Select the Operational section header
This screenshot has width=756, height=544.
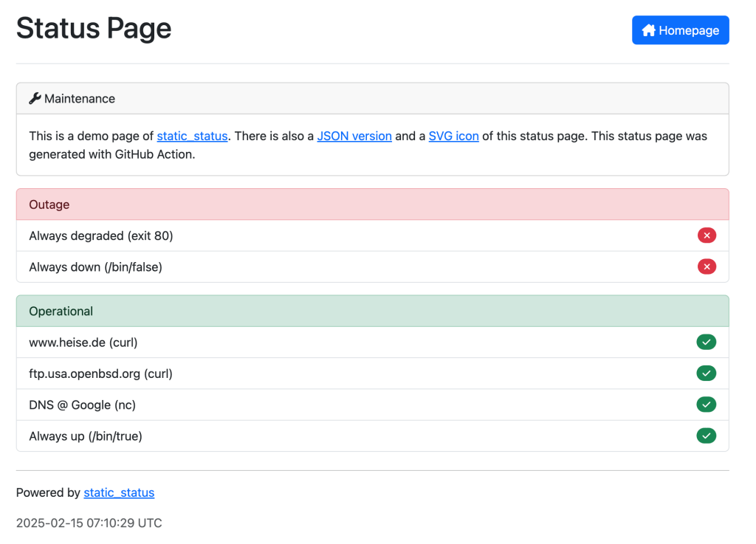coord(61,311)
